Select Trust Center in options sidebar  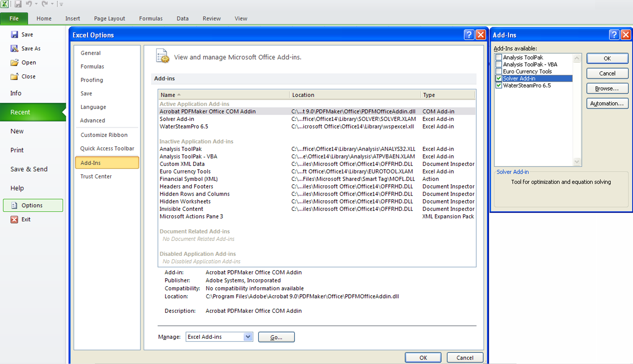point(96,176)
